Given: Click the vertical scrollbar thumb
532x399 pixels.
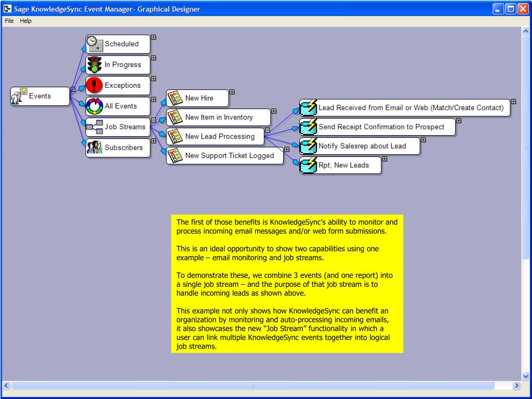Looking at the screenshot, I should coord(526,147).
